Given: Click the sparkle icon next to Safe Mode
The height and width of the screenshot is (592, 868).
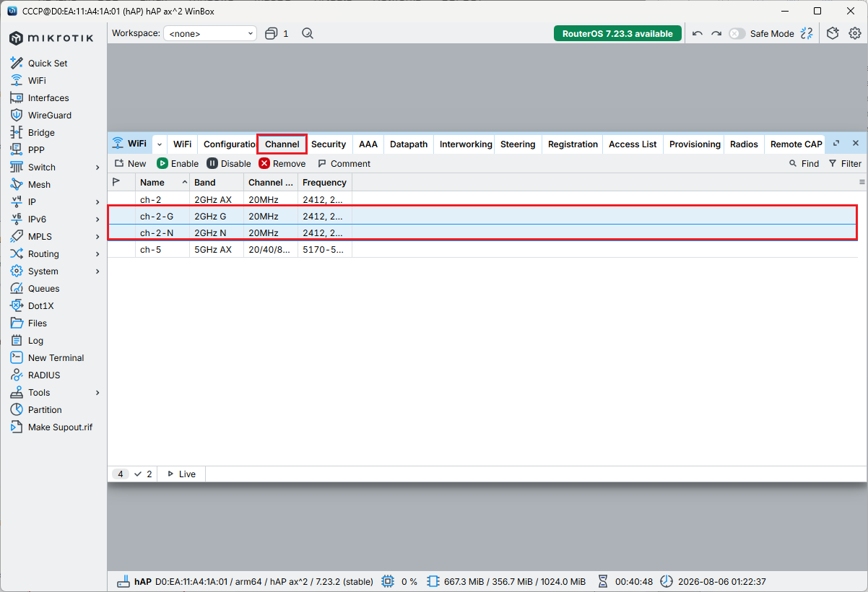Looking at the screenshot, I should pyautogui.click(x=807, y=34).
